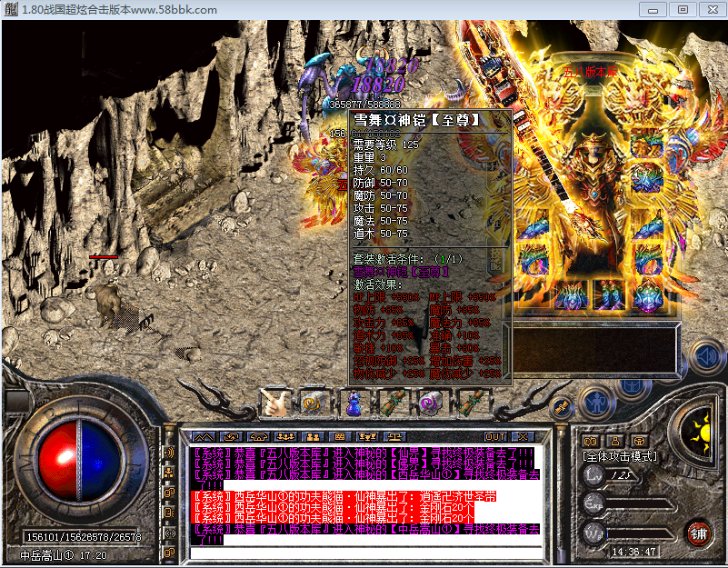The width and height of the screenshot is (728, 568).
Task: Click the OUT button in chat toolbar
Action: pyautogui.click(x=495, y=437)
